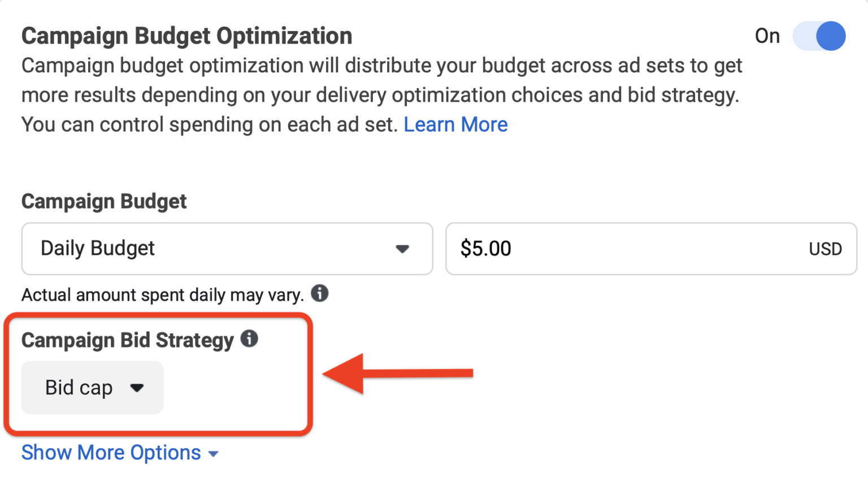Open the Bid cap strategy dropdown
This screenshot has height=495, width=868.
[92, 388]
